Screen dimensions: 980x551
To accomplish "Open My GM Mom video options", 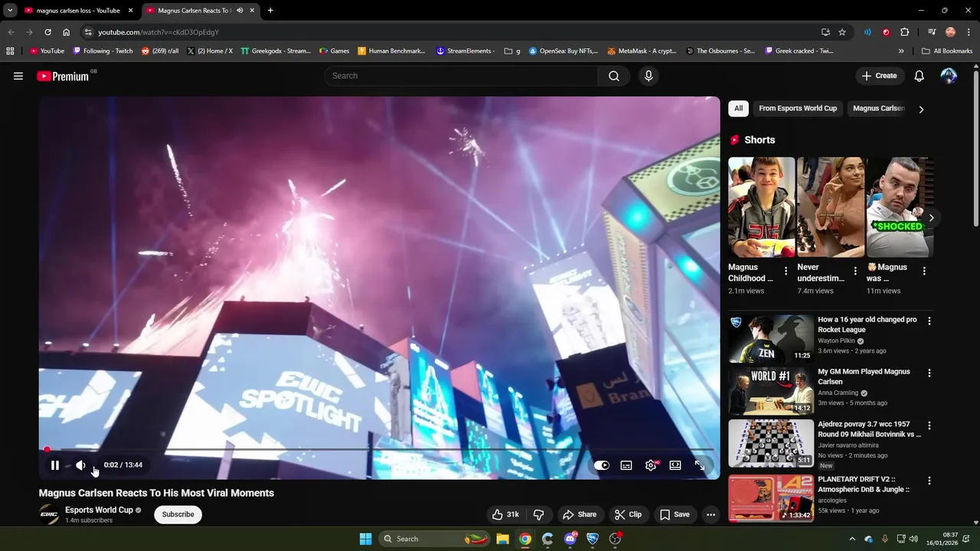I will [x=929, y=373].
